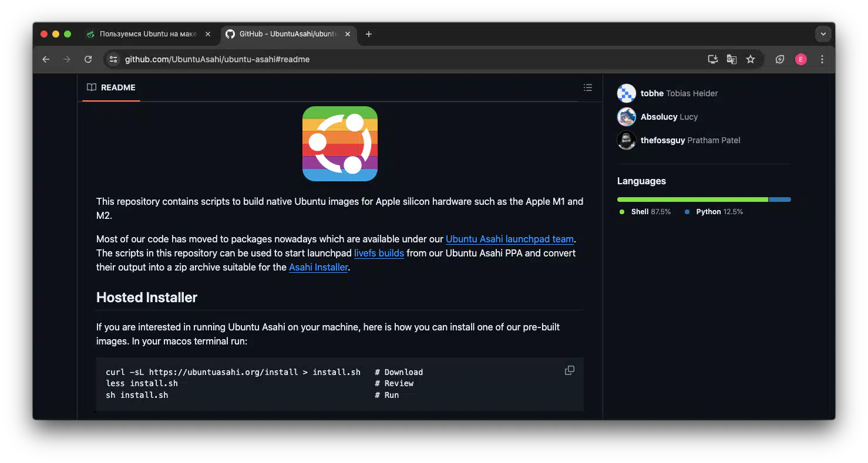Go back with the browser back arrow
This screenshot has height=463, width=868.
(46, 59)
